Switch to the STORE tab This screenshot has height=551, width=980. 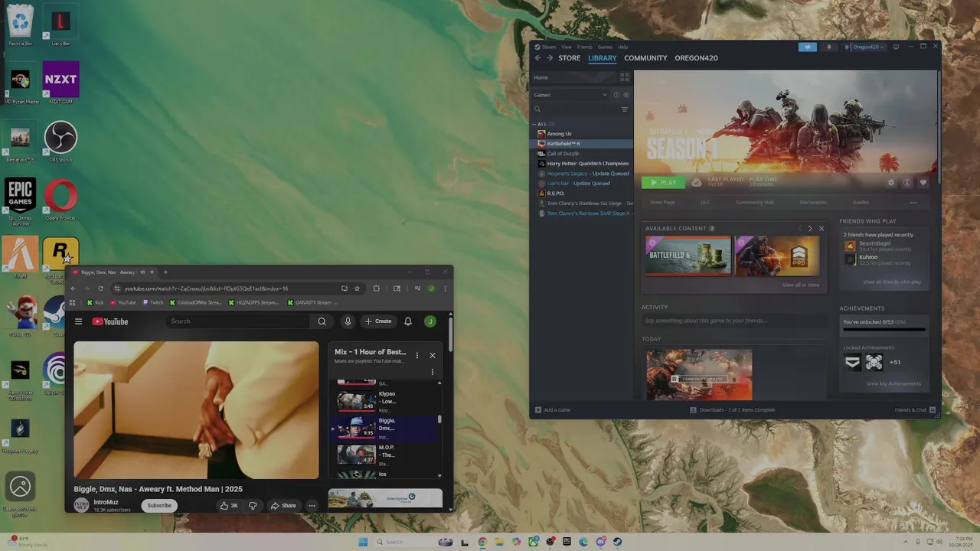click(x=569, y=58)
